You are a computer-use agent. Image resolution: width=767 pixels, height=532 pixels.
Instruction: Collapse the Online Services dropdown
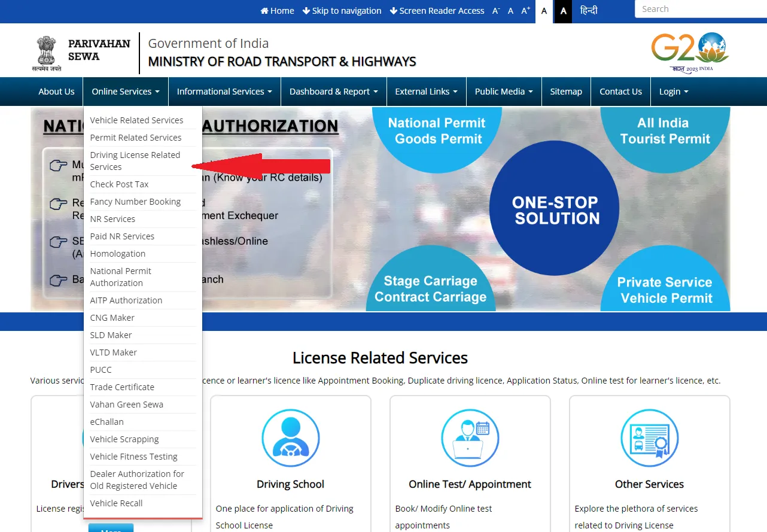pyautogui.click(x=126, y=92)
